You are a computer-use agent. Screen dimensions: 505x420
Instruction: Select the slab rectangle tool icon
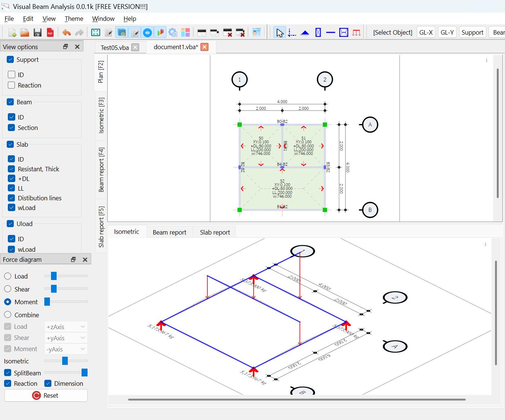(344, 33)
